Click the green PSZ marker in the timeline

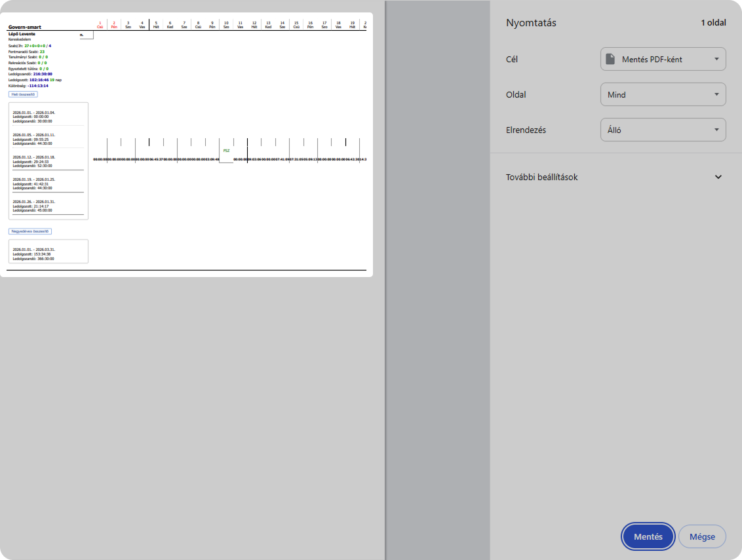pos(226,151)
